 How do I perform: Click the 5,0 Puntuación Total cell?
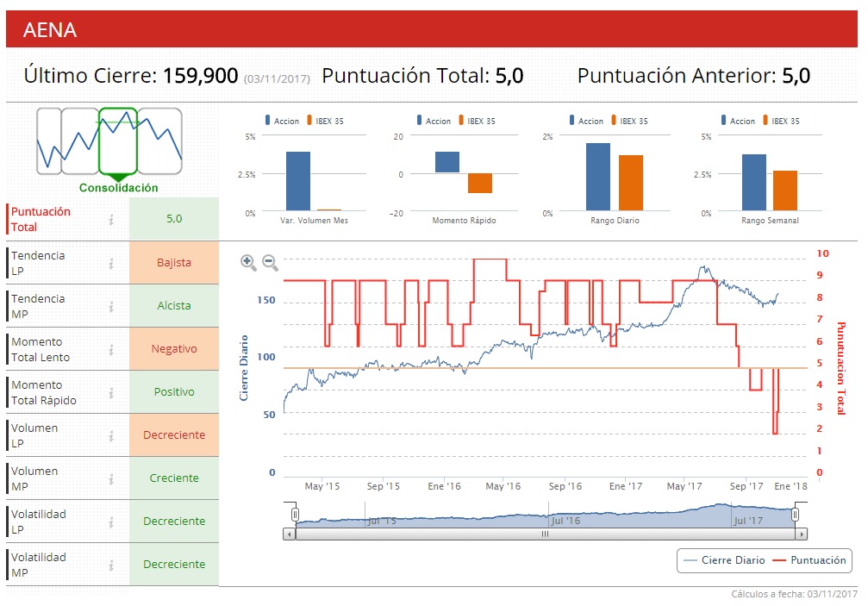pyautogui.click(x=174, y=219)
